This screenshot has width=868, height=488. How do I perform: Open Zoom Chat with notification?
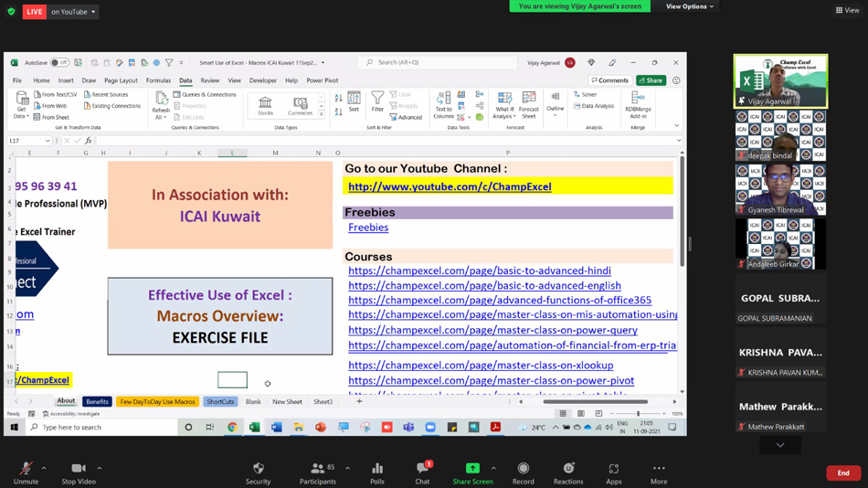click(x=422, y=473)
